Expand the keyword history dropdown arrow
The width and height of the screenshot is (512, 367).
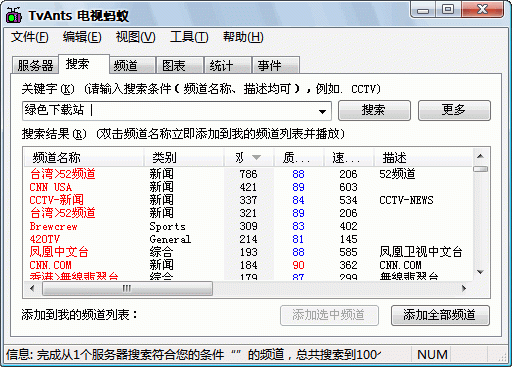[x=322, y=111]
